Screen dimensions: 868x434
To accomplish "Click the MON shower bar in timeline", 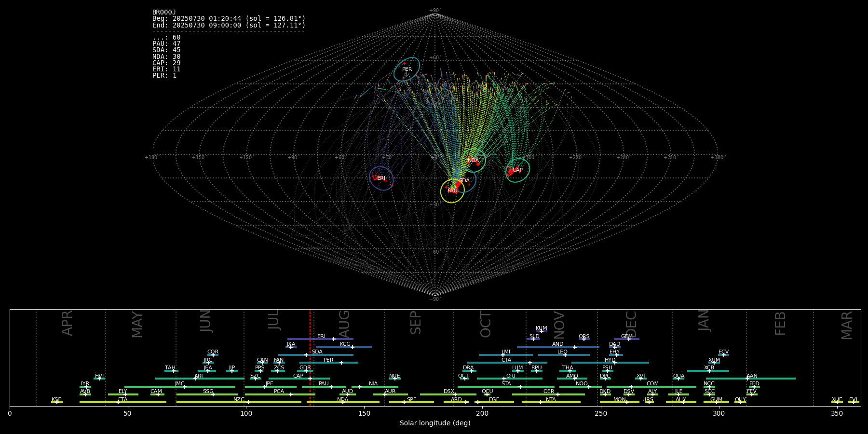I will click(x=619, y=402).
